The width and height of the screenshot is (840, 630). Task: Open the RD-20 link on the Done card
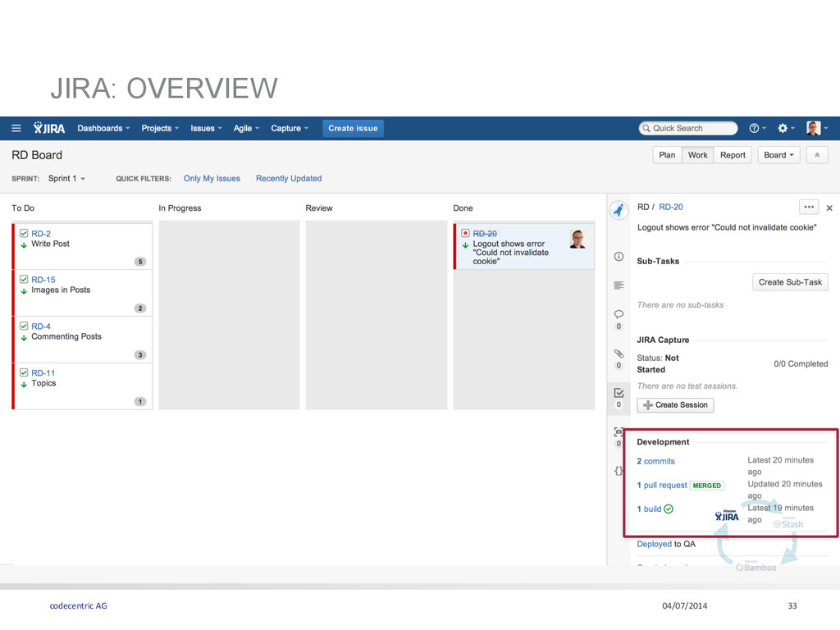pos(484,234)
